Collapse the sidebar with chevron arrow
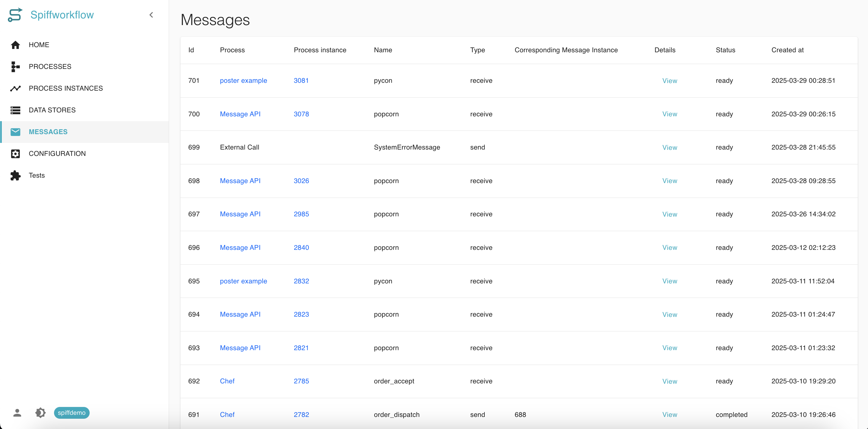Screen dimensions: 868x429 coord(151,15)
